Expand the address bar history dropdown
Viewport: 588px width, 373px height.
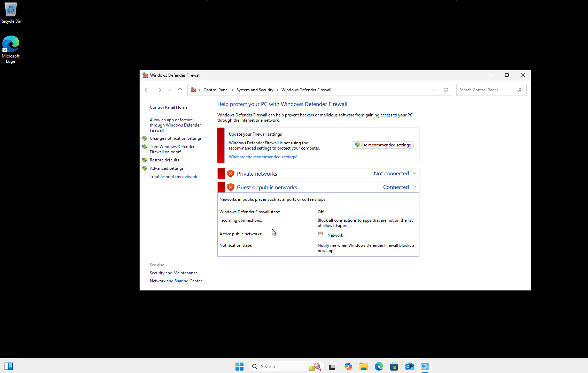(x=434, y=90)
